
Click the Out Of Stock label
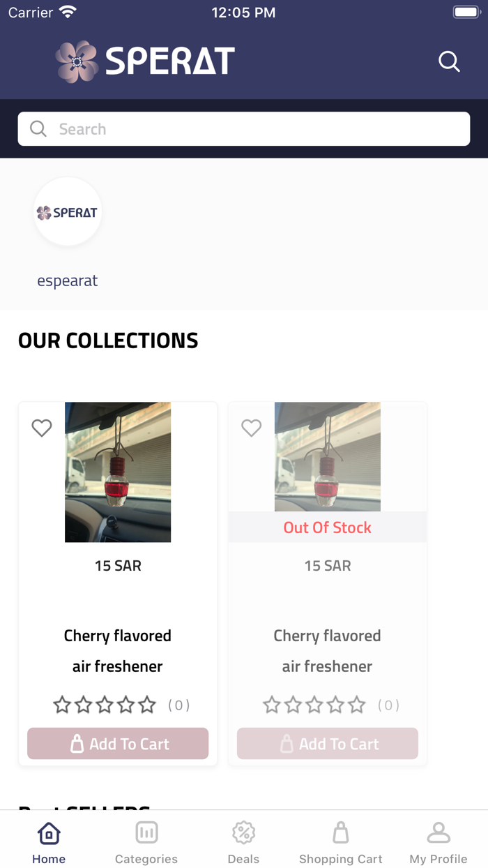(x=327, y=527)
